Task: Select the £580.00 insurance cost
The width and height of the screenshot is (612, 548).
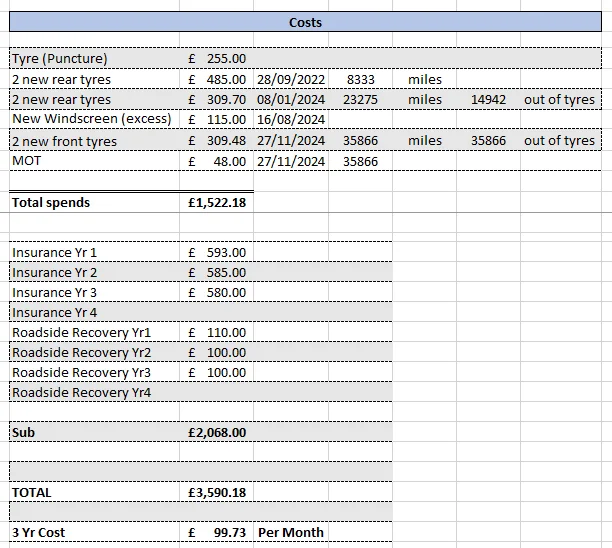Action: 217,292
